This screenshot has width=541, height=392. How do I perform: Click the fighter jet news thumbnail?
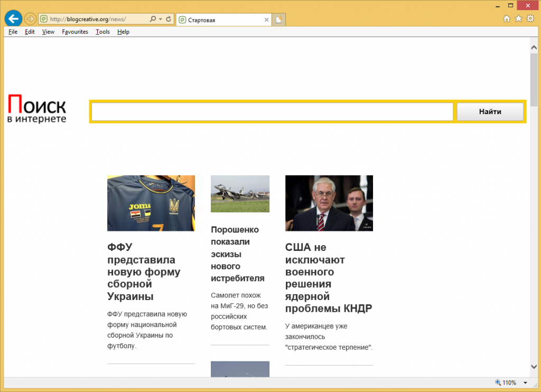240,194
